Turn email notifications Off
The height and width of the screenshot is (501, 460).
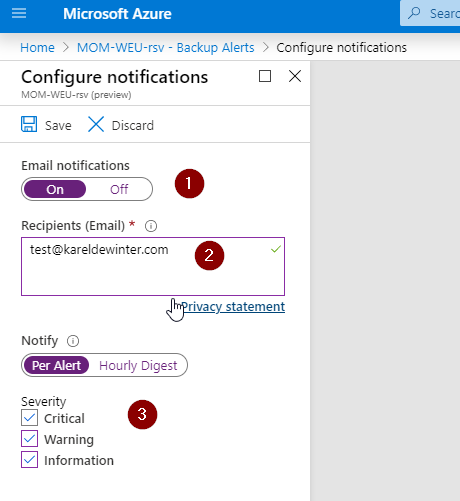[119, 189]
